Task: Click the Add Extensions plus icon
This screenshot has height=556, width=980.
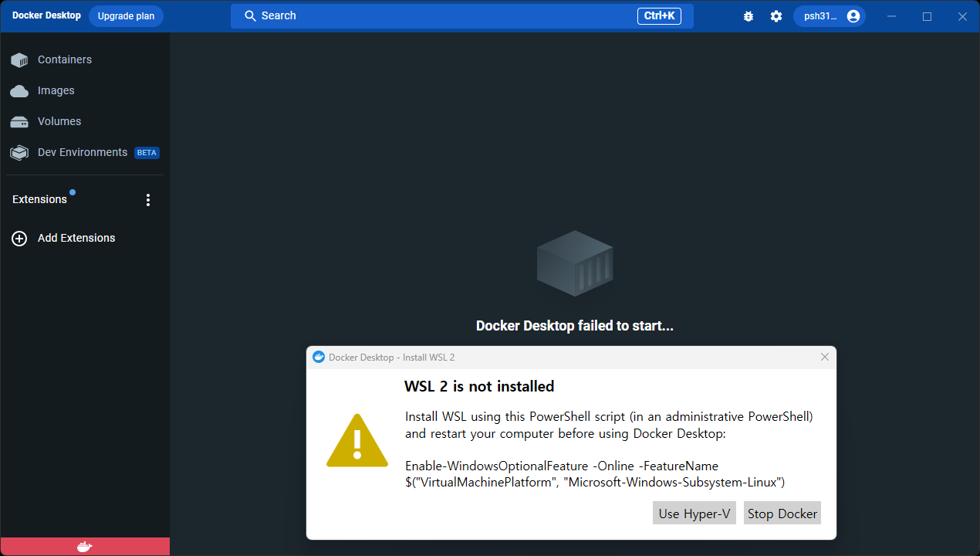Action: 19,239
